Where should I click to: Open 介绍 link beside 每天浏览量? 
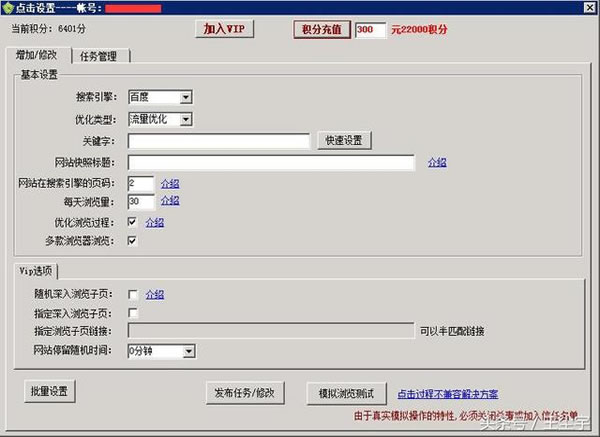tap(170, 200)
